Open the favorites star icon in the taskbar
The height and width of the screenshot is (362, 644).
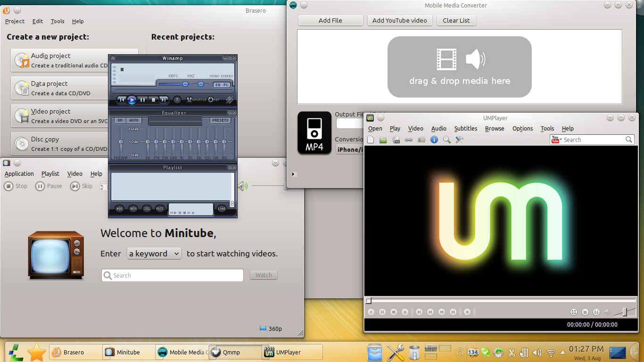click(x=37, y=352)
